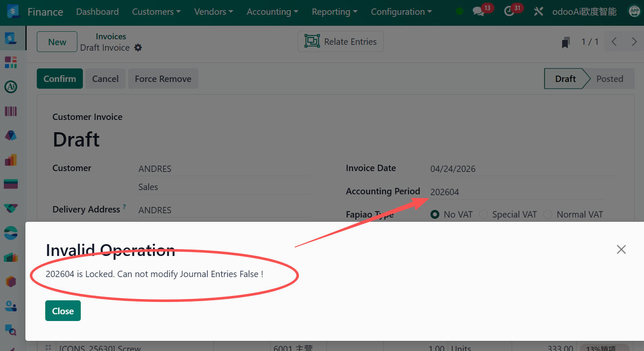
Task: Choose the Special VAT radio option
Action: (x=483, y=215)
